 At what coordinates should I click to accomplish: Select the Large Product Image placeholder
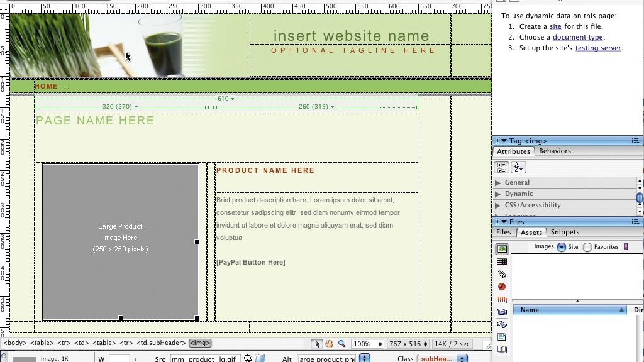point(121,242)
